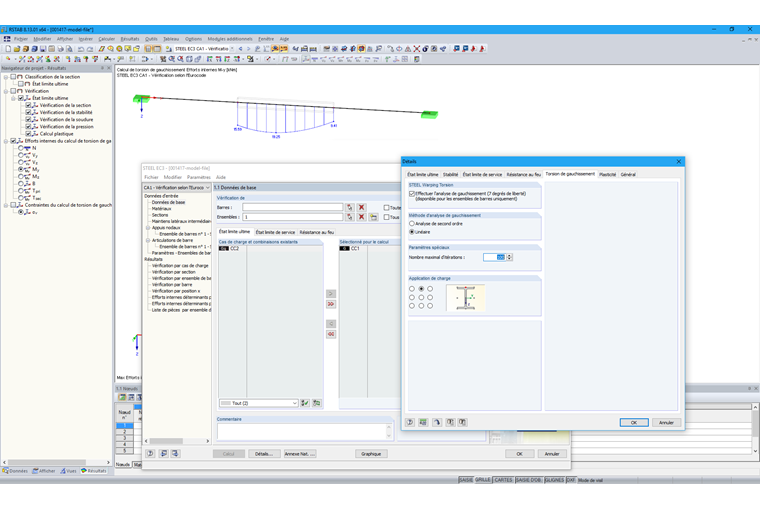Collapse Articulations de barre node in tree

[x=148, y=240]
